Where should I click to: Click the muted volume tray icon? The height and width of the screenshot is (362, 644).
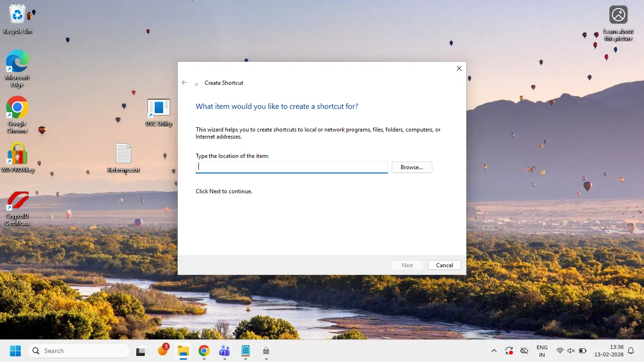coord(571,351)
